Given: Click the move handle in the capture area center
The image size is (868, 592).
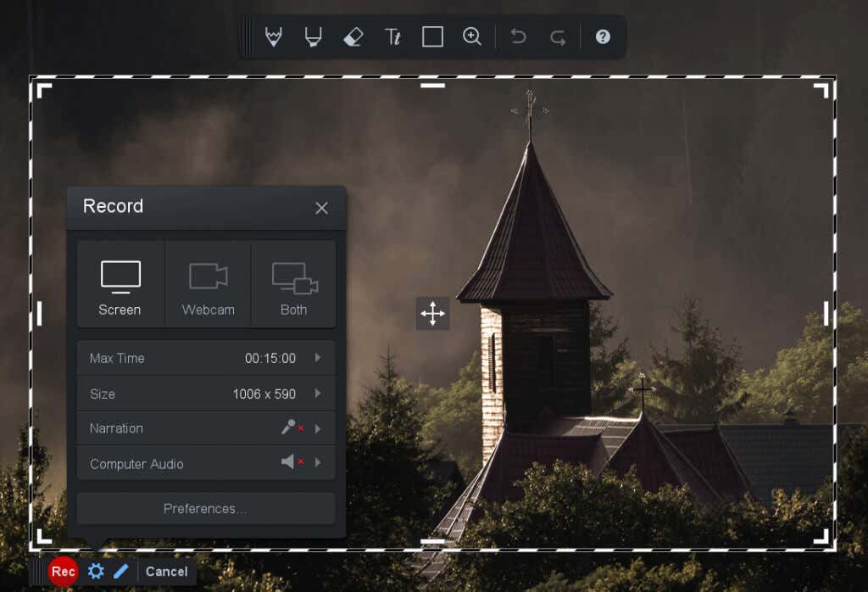Looking at the screenshot, I should tap(432, 314).
